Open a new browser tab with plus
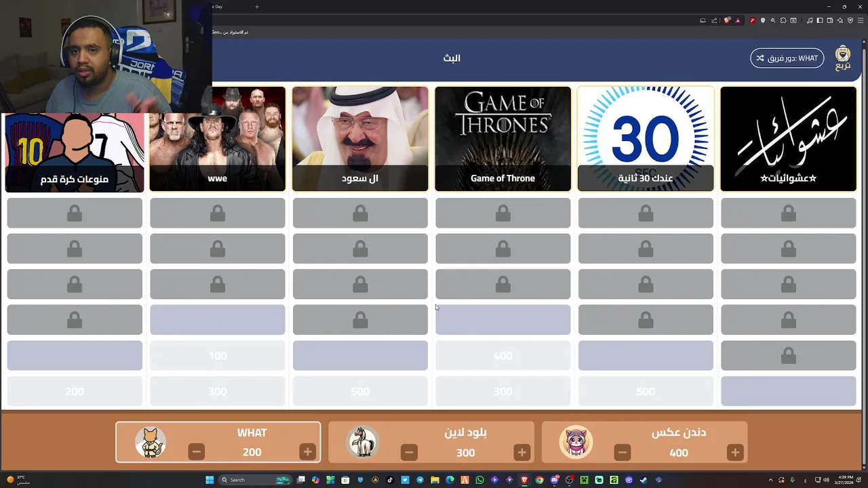This screenshot has height=488, width=868. [256, 7]
